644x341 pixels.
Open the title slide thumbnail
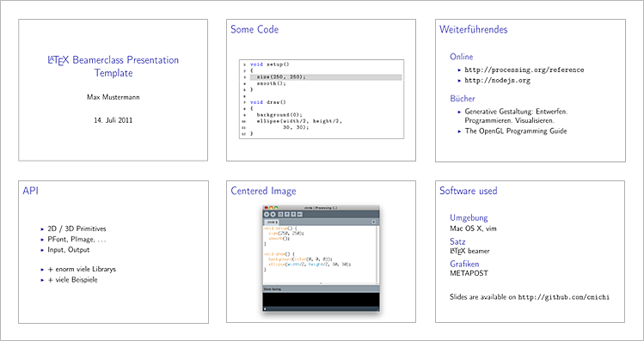[113, 90]
